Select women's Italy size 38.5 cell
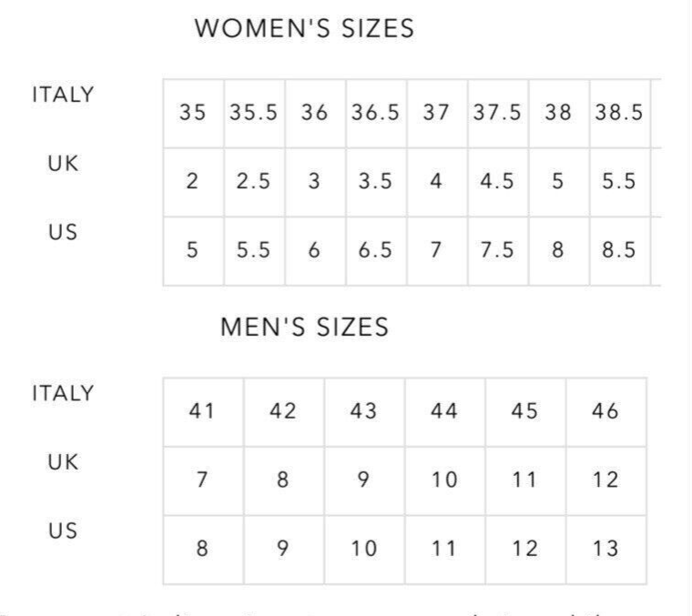Screen dimensions: 692x616 (x=620, y=114)
